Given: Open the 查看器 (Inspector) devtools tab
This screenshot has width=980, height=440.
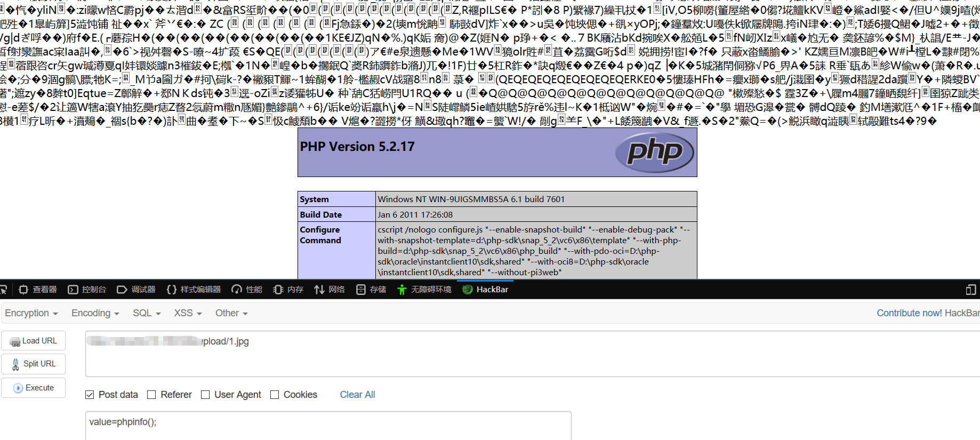Looking at the screenshot, I should click(x=38, y=290).
